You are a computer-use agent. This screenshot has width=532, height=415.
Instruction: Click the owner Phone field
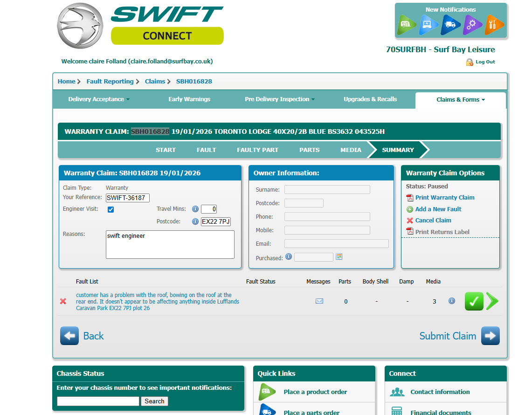(327, 216)
